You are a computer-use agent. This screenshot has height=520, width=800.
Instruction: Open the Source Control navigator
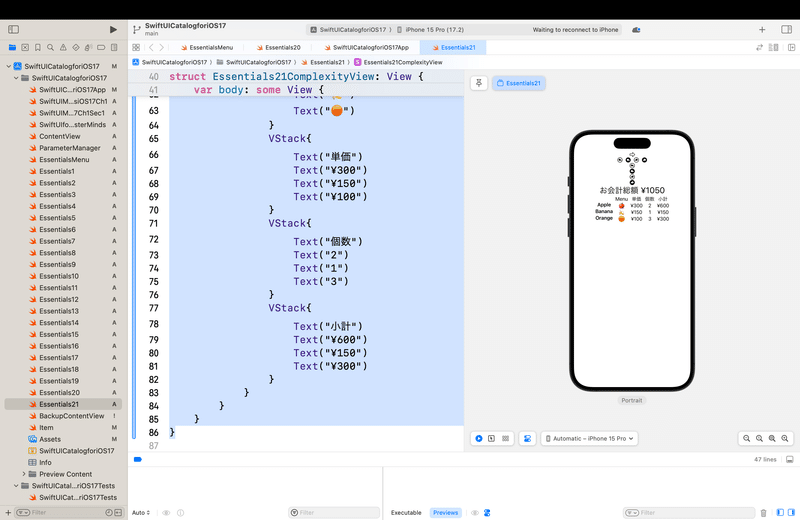click(x=25, y=47)
